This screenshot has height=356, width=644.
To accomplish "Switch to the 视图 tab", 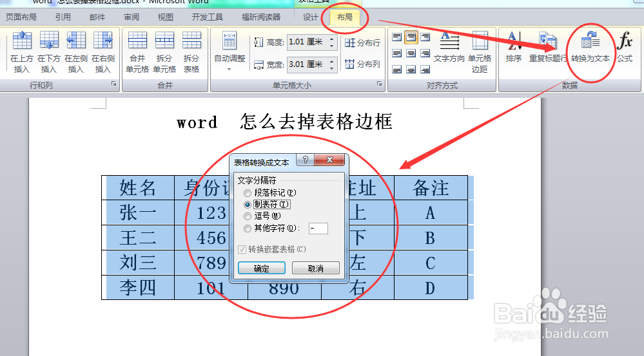I will pyautogui.click(x=166, y=17).
